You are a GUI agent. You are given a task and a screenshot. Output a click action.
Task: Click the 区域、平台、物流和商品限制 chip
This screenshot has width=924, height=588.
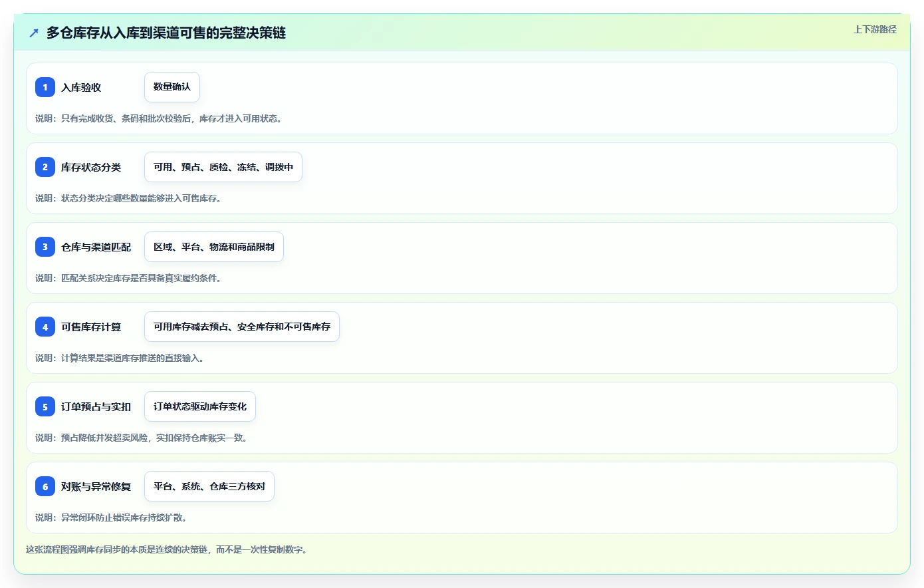tap(214, 247)
